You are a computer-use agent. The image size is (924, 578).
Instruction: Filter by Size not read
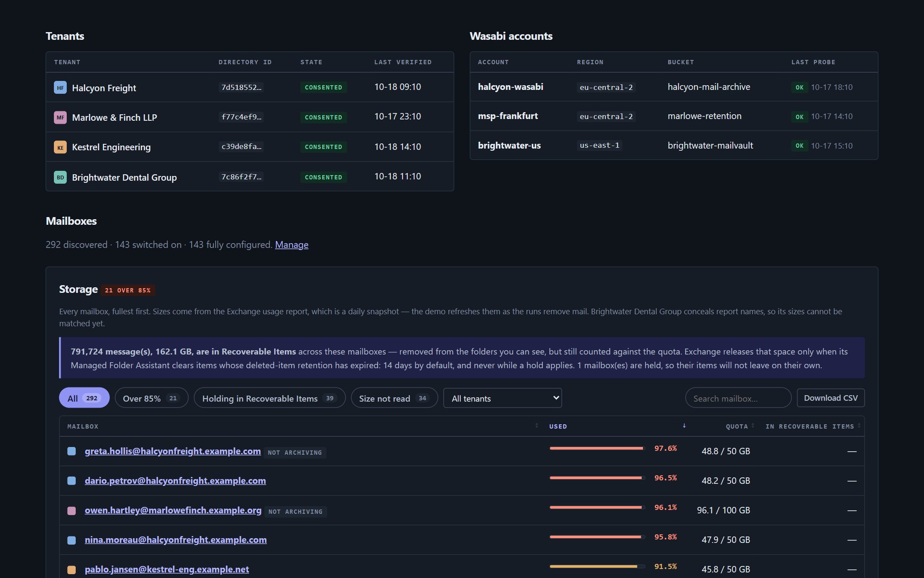394,398
